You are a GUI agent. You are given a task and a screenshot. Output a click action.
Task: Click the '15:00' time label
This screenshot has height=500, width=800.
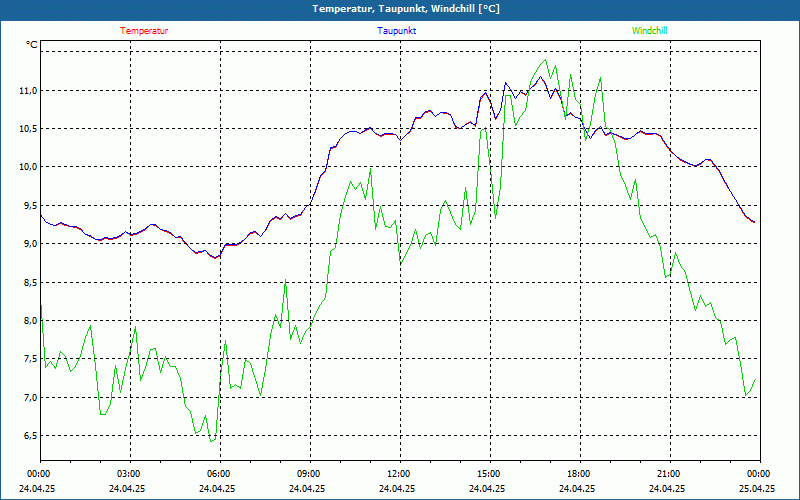pyautogui.click(x=488, y=474)
